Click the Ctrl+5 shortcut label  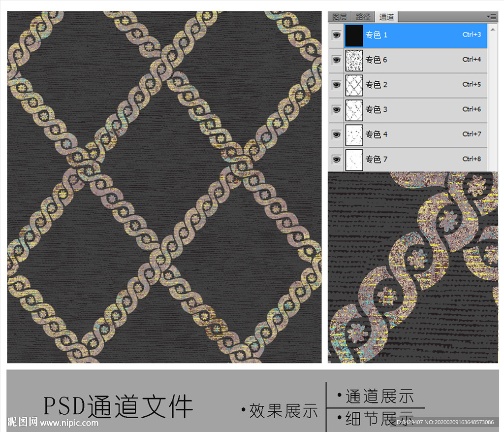[472, 84]
